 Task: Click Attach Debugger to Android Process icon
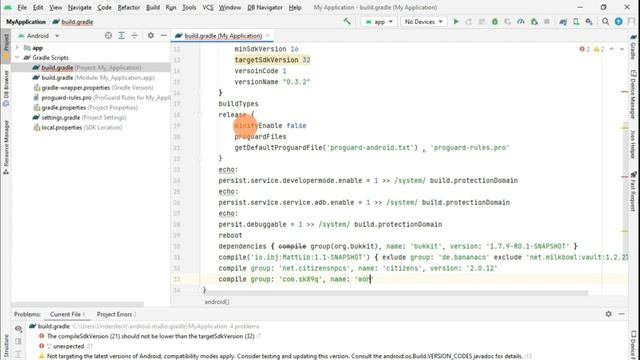[534, 22]
